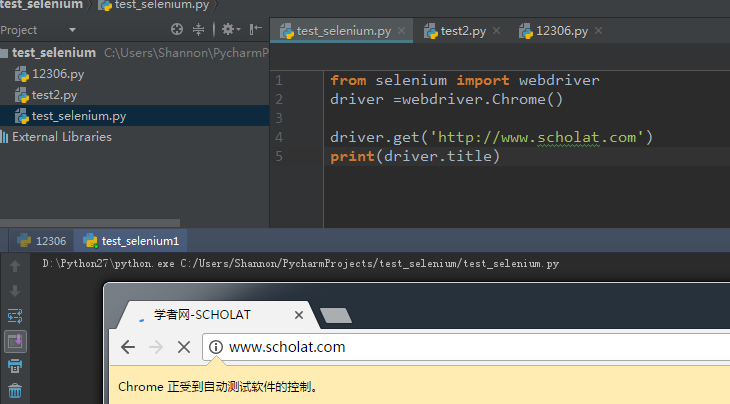730x404 pixels.
Task: Toggle soft-wrap in the Run console
Action: click(15, 316)
